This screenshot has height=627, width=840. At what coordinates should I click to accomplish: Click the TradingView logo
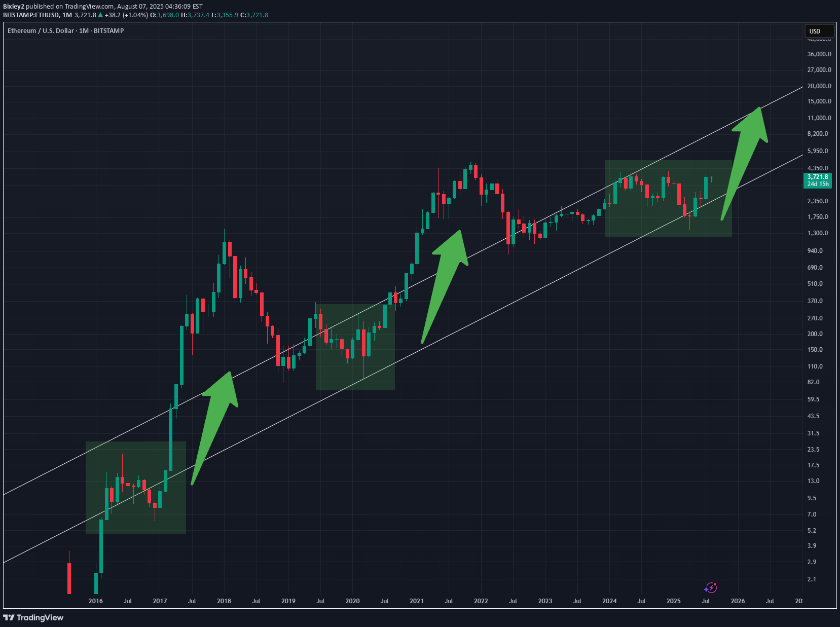coord(33,617)
